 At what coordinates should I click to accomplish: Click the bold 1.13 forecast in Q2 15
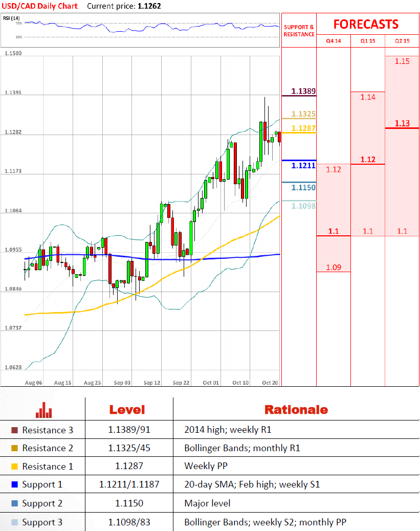[x=402, y=123]
